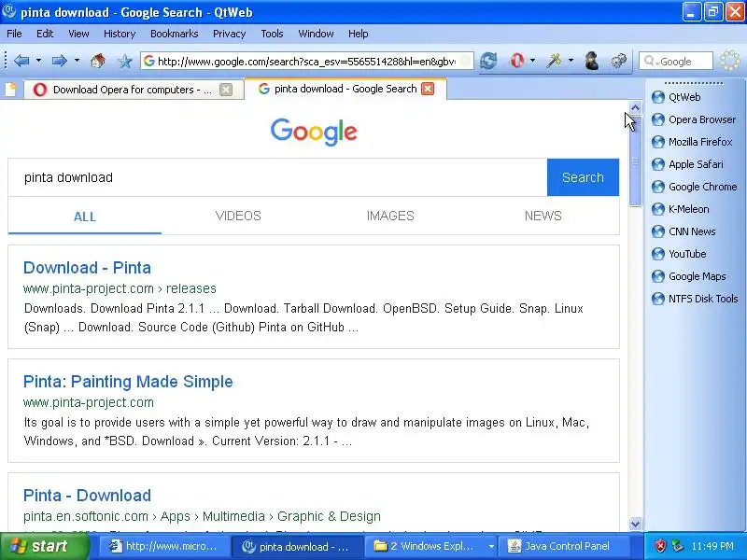
Task: Open the Privacy menu
Action: point(229,34)
